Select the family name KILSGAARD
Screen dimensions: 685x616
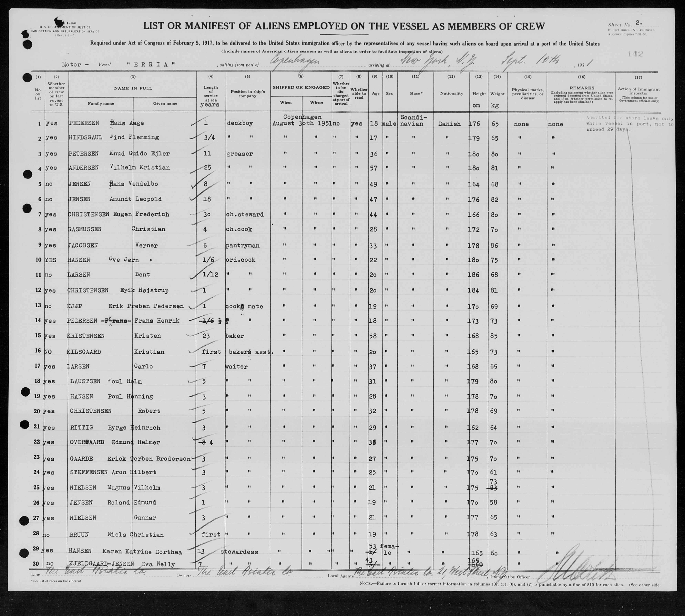point(84,352)
